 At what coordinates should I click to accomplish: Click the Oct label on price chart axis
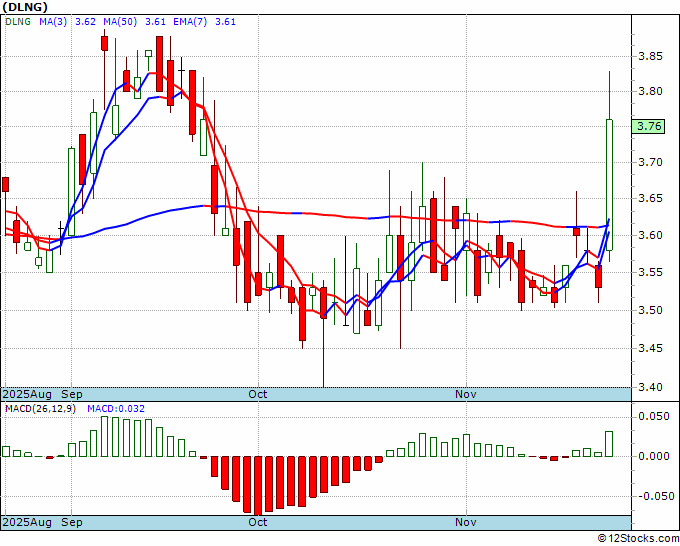coord(258,394)
